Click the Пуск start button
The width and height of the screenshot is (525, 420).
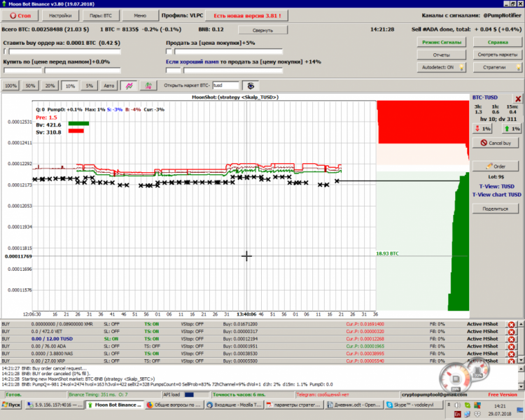[12, 405]
